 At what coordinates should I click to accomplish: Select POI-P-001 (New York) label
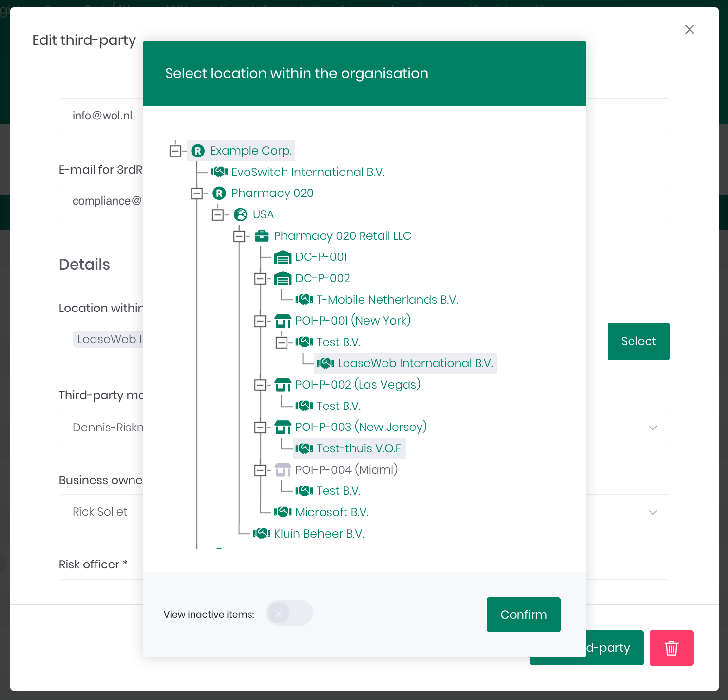point(353,321)
